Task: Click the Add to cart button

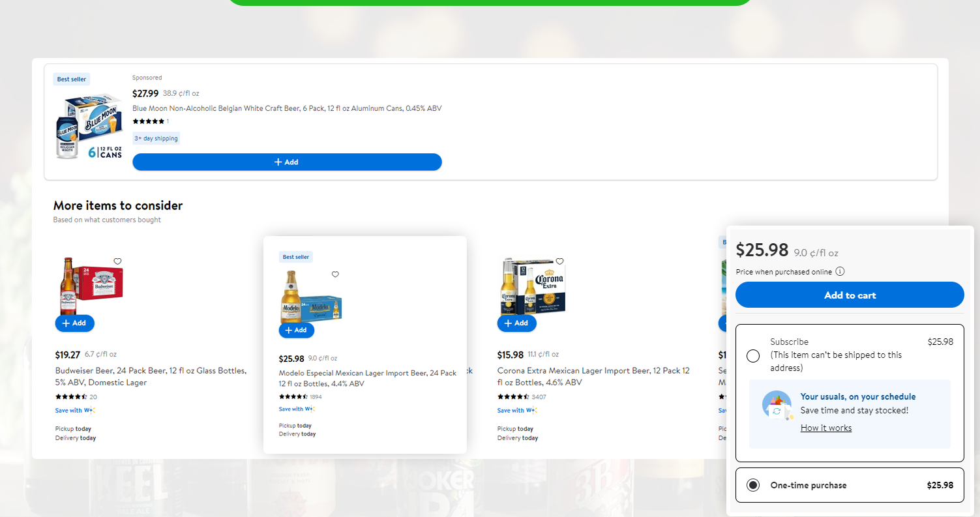Action: 850,295
